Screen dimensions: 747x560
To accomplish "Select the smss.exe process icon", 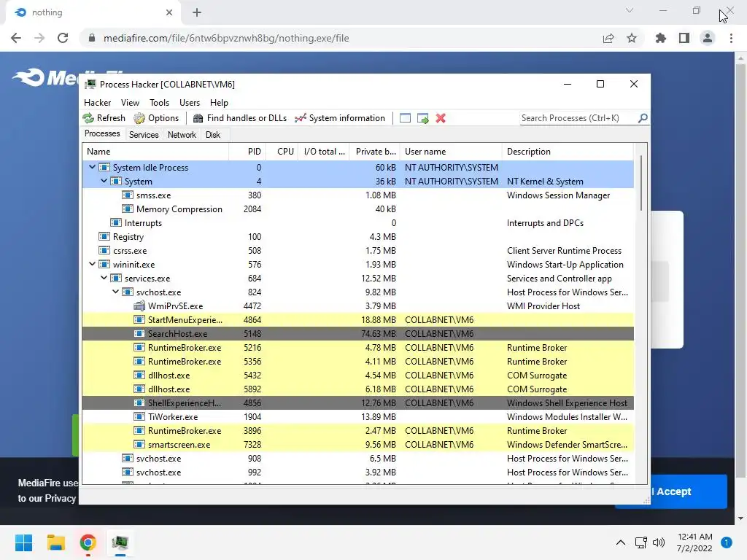I will click(127, 195).
